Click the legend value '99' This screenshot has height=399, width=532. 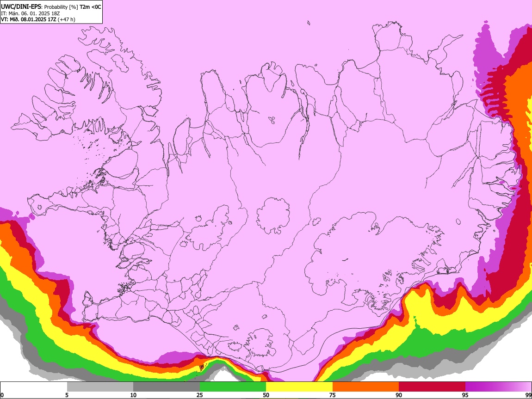(x=528, y=395)
